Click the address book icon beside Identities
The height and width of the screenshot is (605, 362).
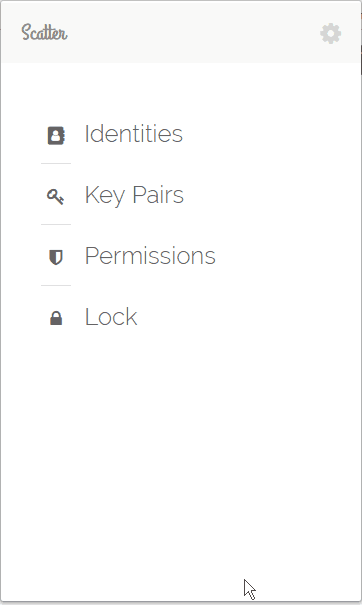coord(56,135)
